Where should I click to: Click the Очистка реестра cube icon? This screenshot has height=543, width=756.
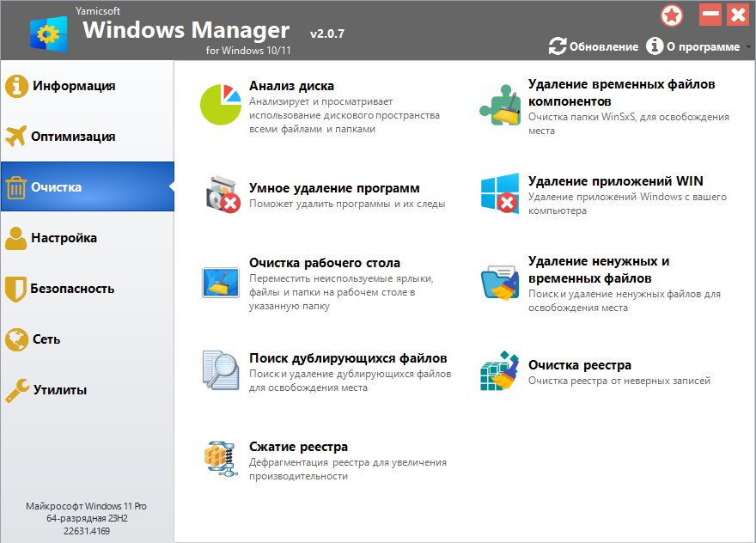(x=500, y=370)
